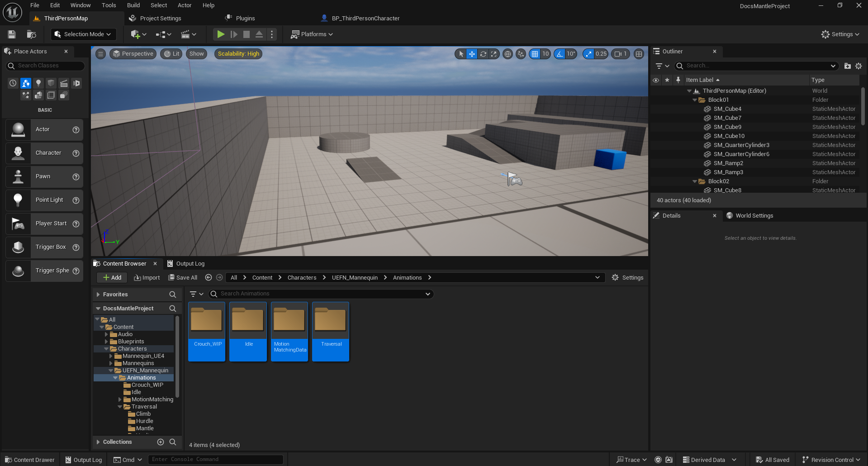The height and width of the screenshot is (466, 868).
Task: Click the viewport layout maximize icon
Action: [x=639, y=54]
